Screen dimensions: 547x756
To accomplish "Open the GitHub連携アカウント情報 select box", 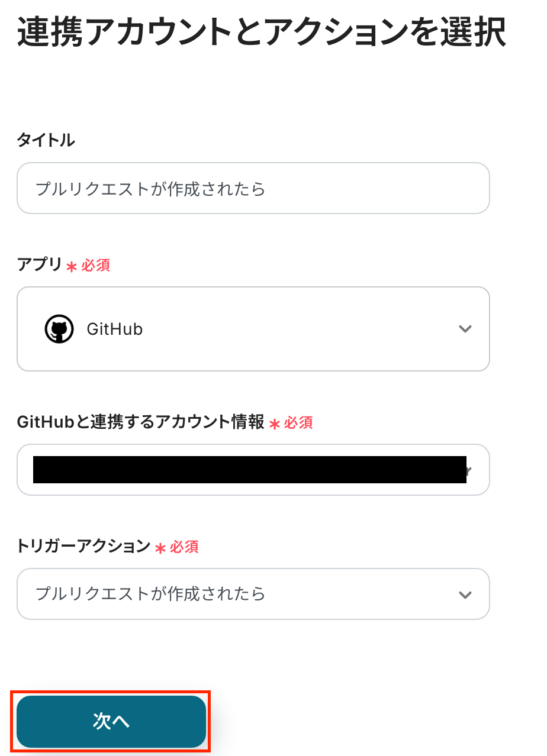I will 253,470.
